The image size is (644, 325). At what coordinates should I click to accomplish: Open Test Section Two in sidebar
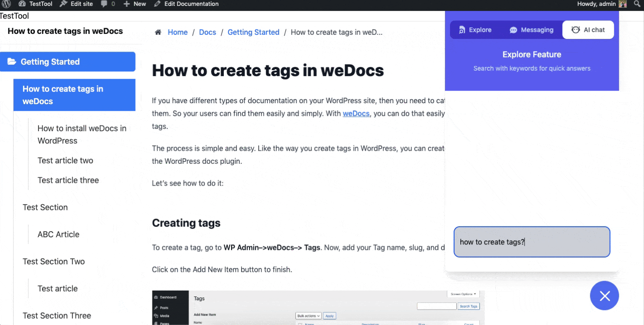(x=53, y=262)
